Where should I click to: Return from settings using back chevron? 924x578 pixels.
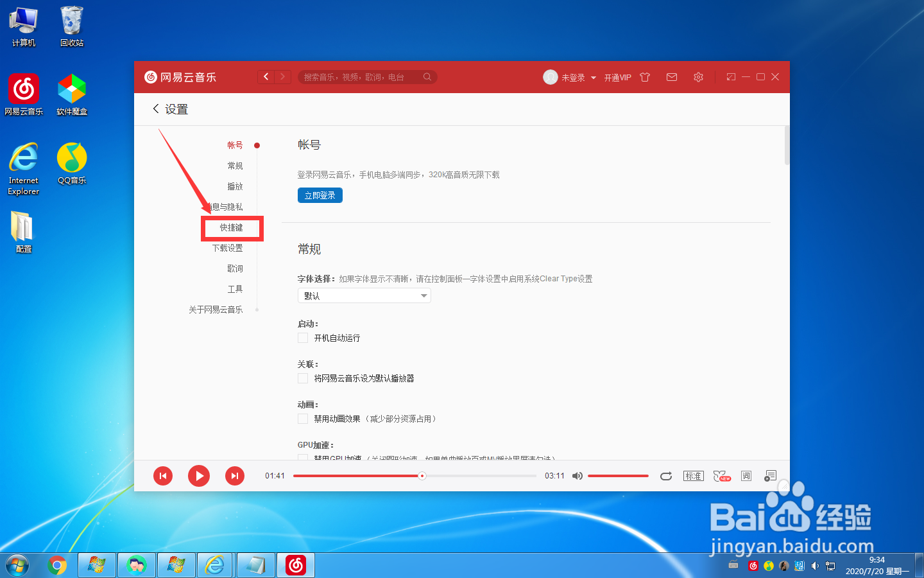[156, 109]
